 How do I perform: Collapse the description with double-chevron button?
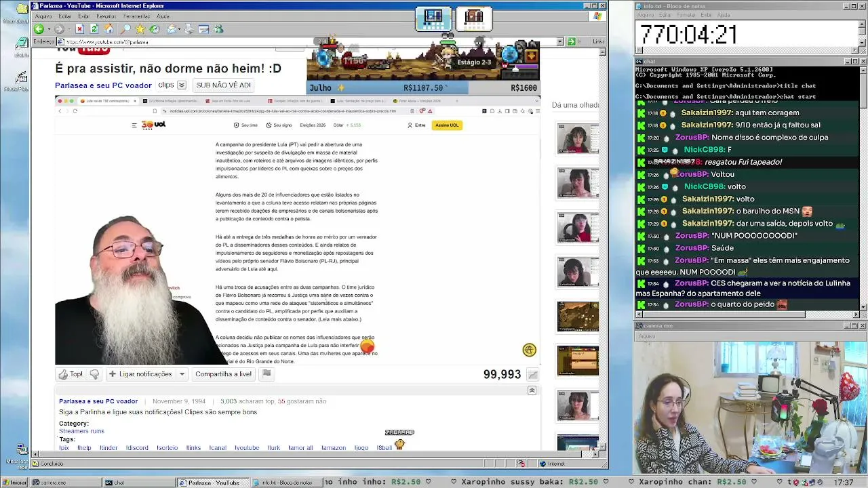click(x=532, y=390)
